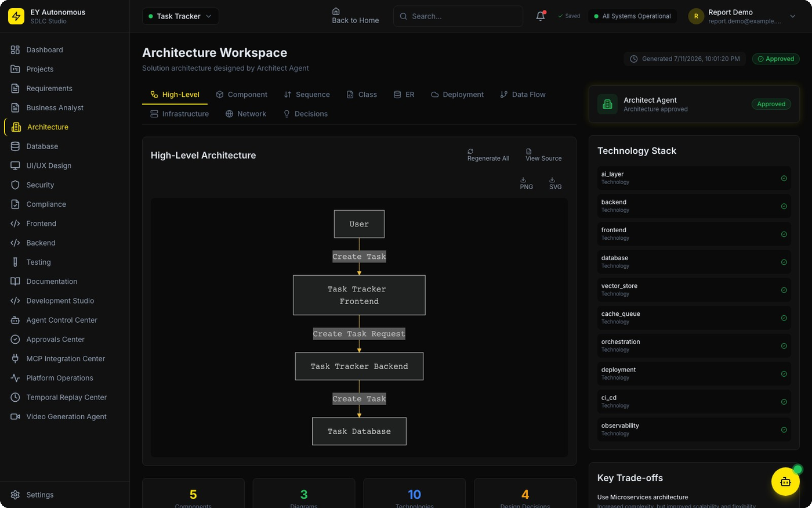Click the Task Tracker Backend diagram node
Viewport: 812px width, 508px height.
point(359,366)
